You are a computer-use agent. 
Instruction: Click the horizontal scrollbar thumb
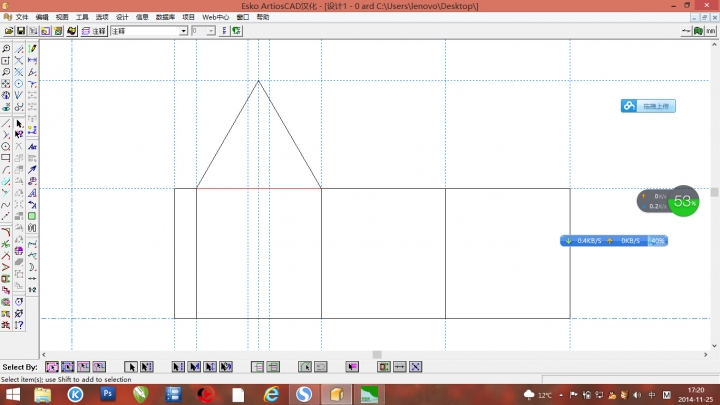(377, 354)
